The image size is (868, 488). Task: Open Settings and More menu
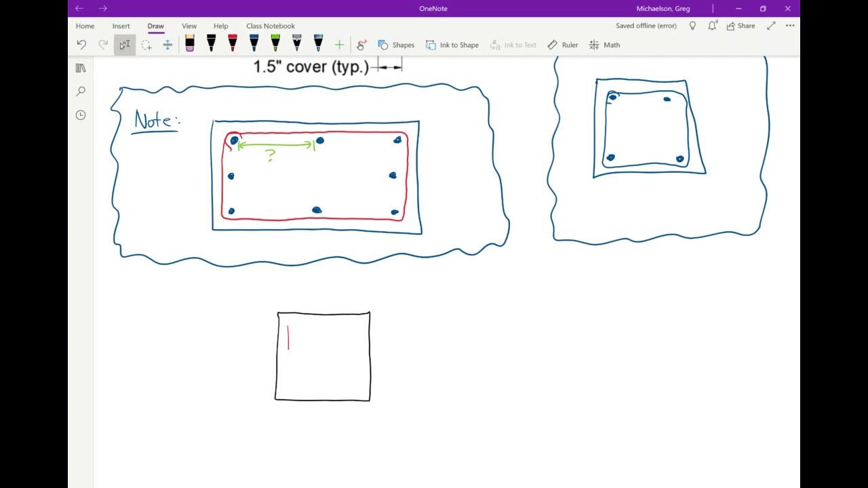point(790,26)
